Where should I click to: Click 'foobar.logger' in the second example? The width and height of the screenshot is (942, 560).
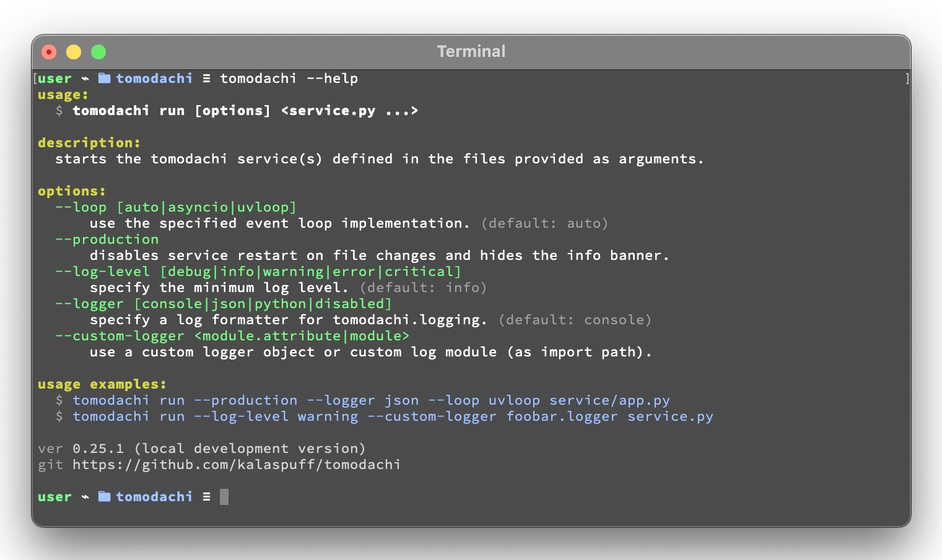point(562,416)
